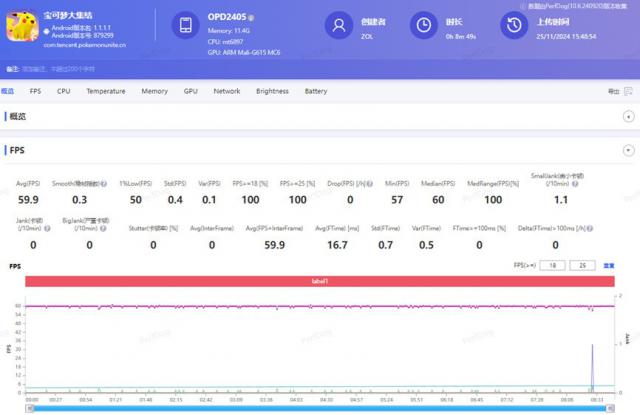
Task: Click the FPS threshold field showing 25
Action: (584, 266)
